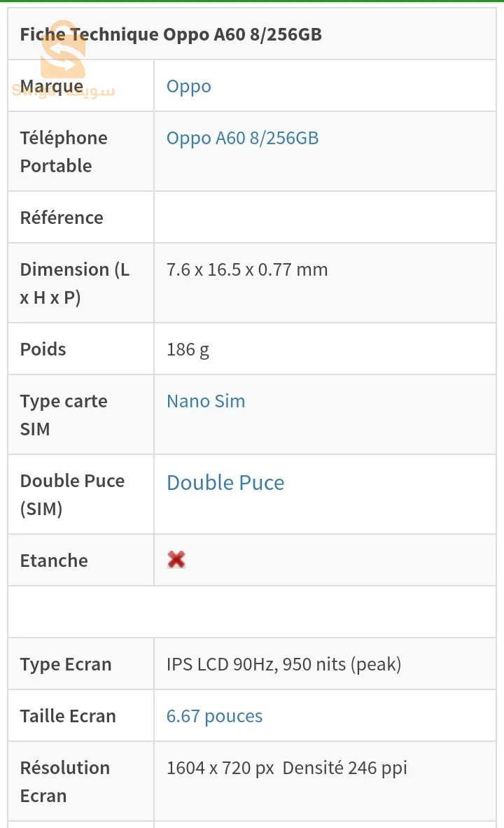Click the Type Ecran row label
The height and width of the screenshot is (828, 504).
tap(66, 664)
